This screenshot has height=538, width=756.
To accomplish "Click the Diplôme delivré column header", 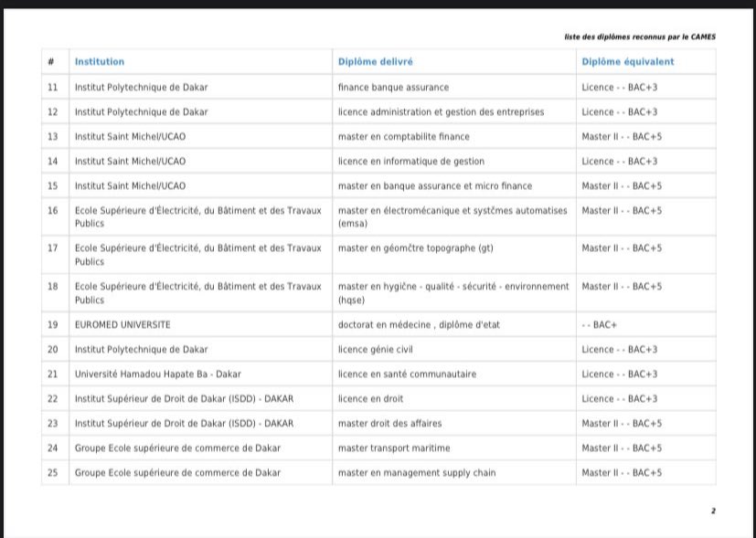I will 375,62.
